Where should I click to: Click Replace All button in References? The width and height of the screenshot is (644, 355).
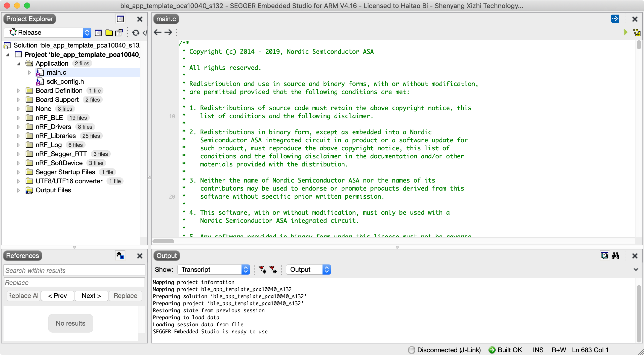coord(23,296)
